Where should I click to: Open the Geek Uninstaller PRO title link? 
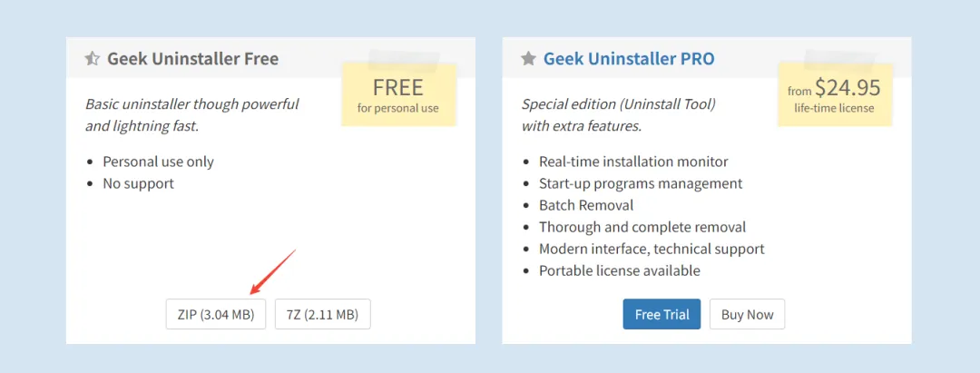(x=629, y=59)
